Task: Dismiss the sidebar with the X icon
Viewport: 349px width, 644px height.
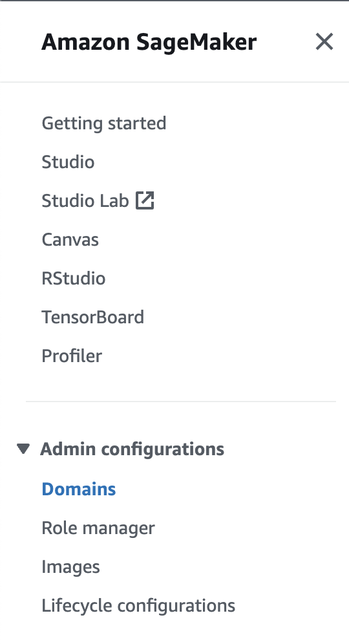Action: tap(324, 41)
